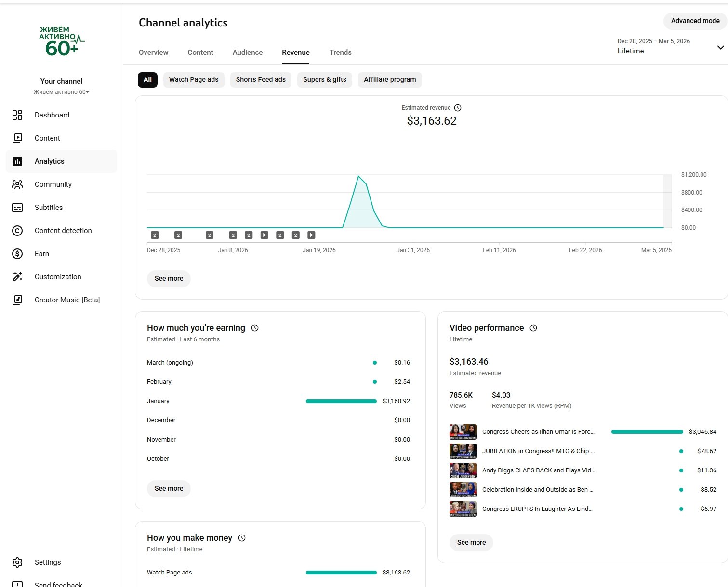Click clock icon beside Estimated revenue
Image resolution: width=728 pixels, height=587 pixels.
point(458,108)
